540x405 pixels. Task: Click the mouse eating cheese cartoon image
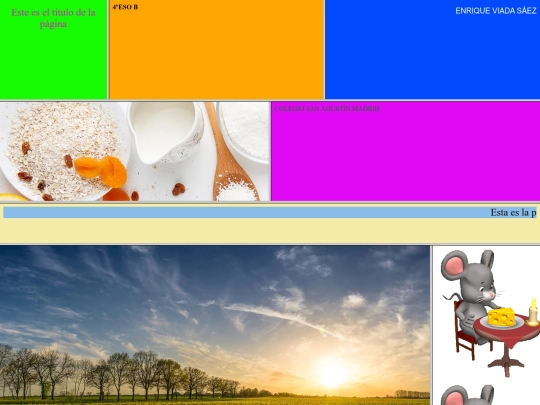tap(489, 313)
